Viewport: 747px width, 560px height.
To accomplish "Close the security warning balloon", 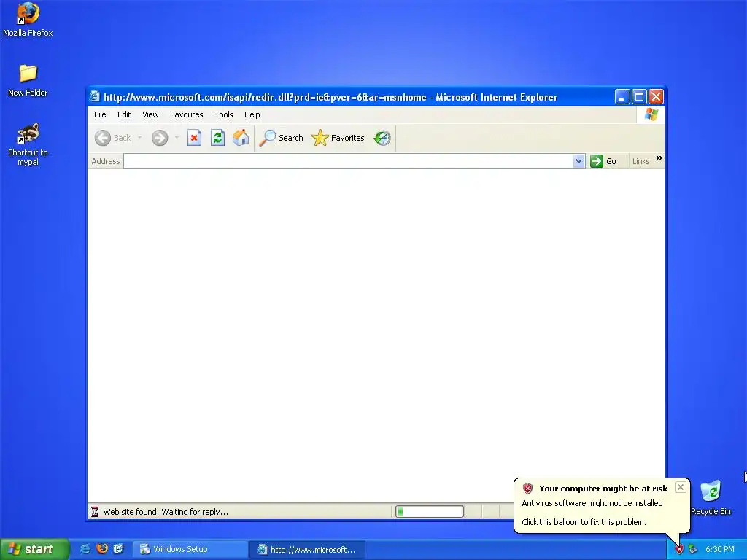I will 681,487.
